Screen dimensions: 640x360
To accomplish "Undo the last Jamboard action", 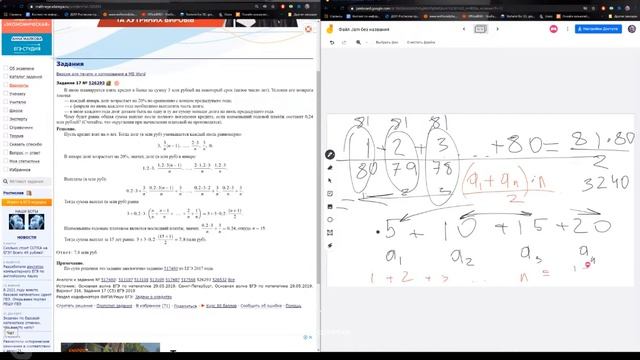I will pos(332,42).
